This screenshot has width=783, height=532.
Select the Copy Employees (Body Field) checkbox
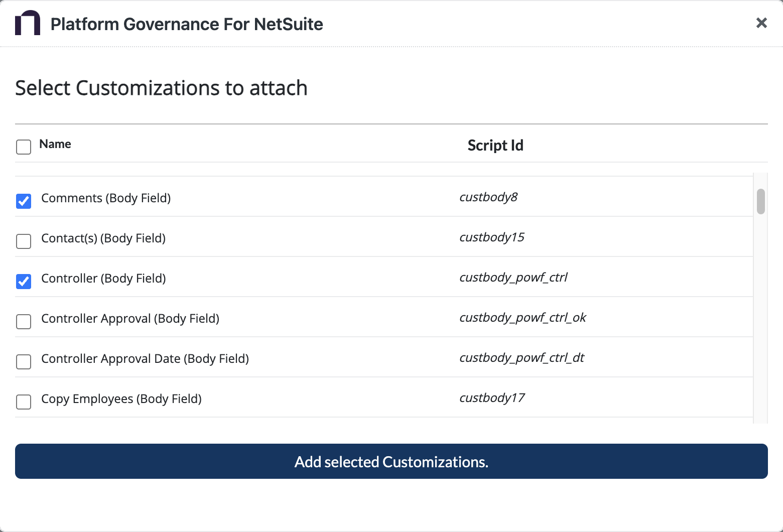pyautogui.click(x=24, y=402)
